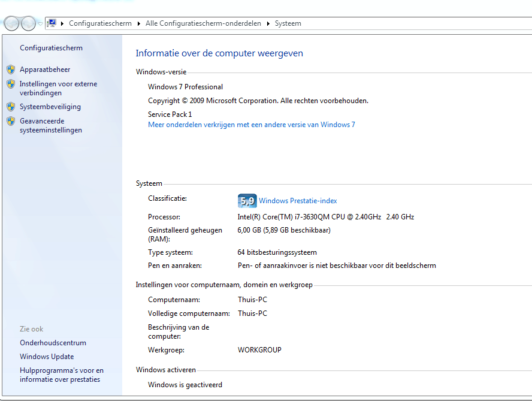
Task: Click Windows is geactiveerd text
Action: [x=185, y=385]
